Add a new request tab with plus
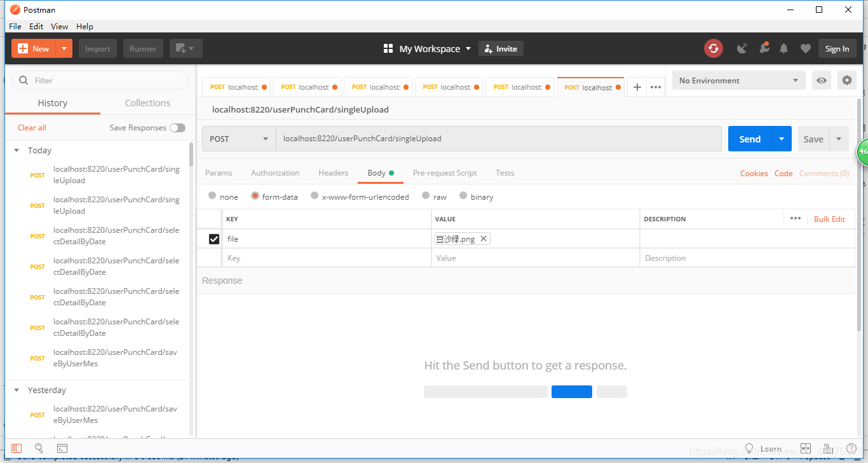 tap(637, 87)
